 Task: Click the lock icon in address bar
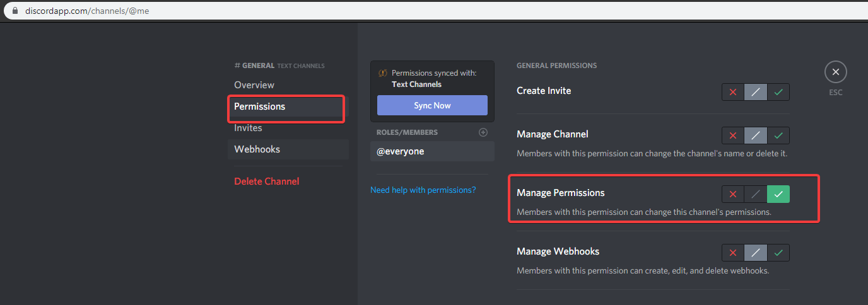(16, 11)
